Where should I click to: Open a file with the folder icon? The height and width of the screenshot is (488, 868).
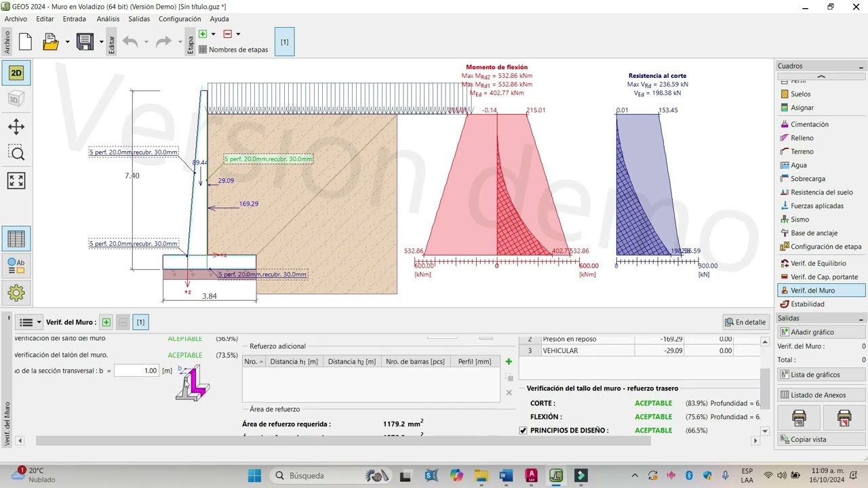pyautogui.click(x=50, y=42)
